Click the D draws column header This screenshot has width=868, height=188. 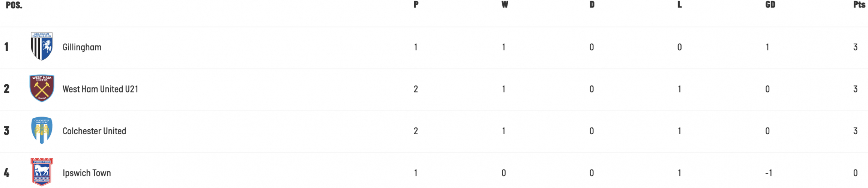(x=592, y=5)
